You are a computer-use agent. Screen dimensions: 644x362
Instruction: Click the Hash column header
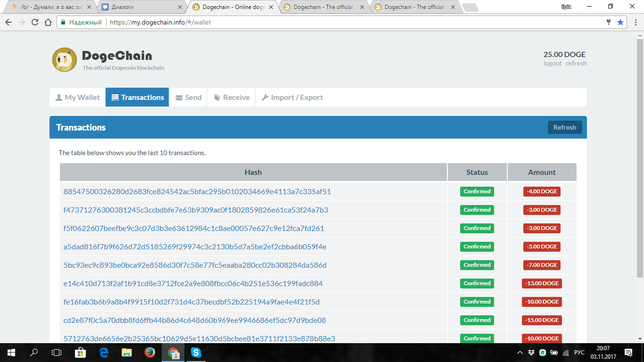[x=253, y=173]
